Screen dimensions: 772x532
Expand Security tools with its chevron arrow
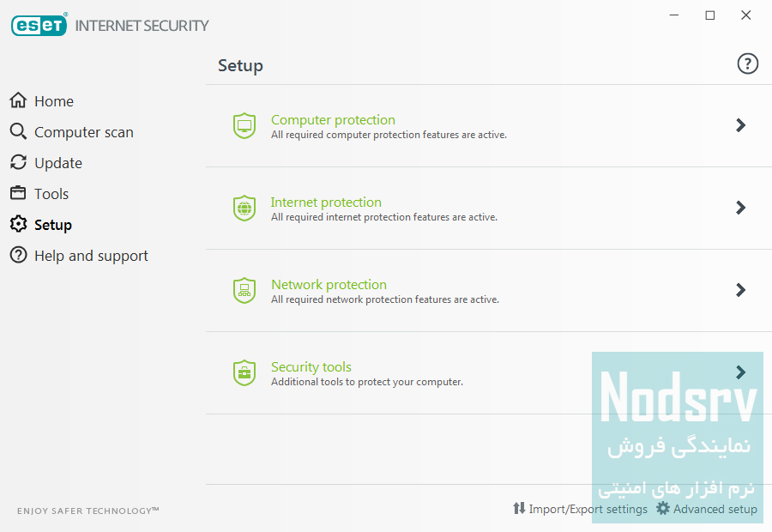pyautogui.click(x=740, y=372)
